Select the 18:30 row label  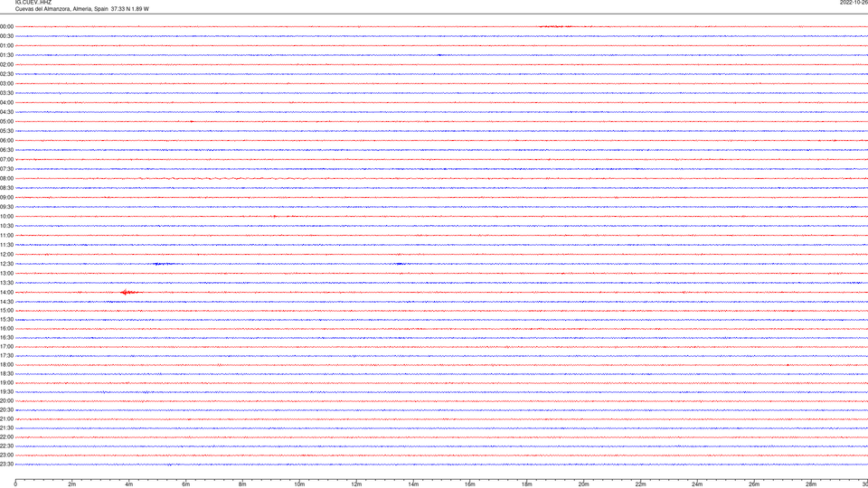click(x=6, y=374)
